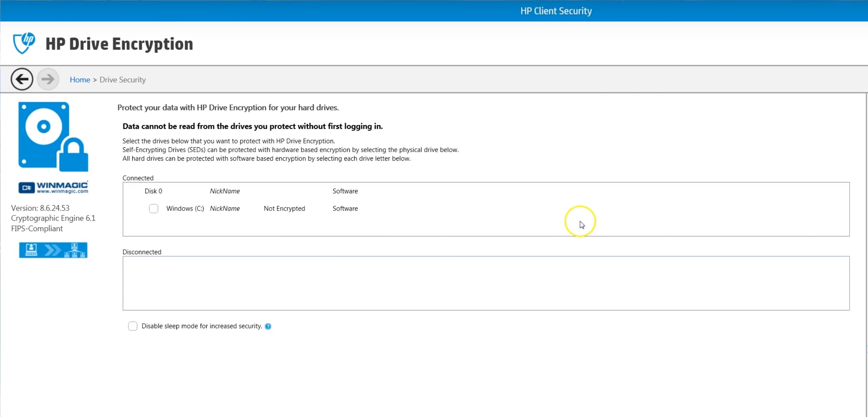Edit the Disk 0 NickName field
Screen dimensions: 868x417
click(225, 191)
